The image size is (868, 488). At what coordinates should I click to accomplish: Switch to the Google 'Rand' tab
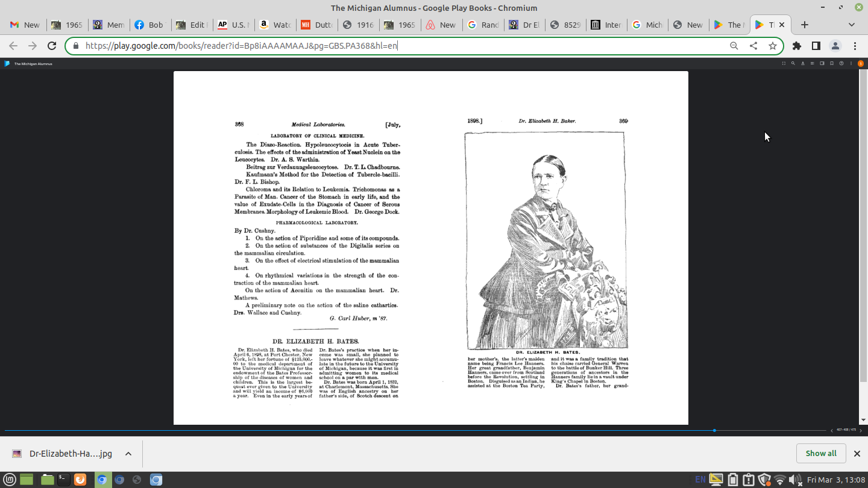tap(481, 25)
